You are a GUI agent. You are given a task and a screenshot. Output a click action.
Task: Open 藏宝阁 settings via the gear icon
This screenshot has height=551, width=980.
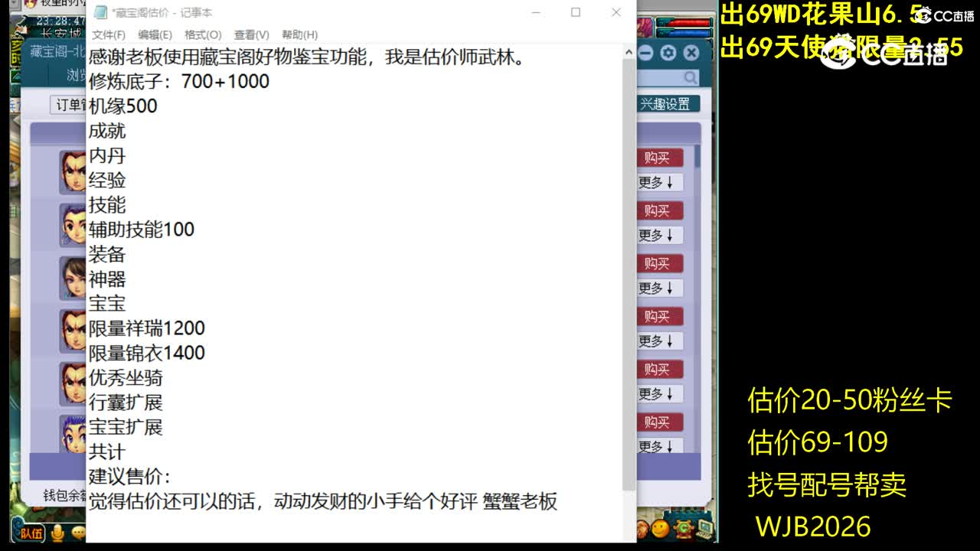point(668,53)
